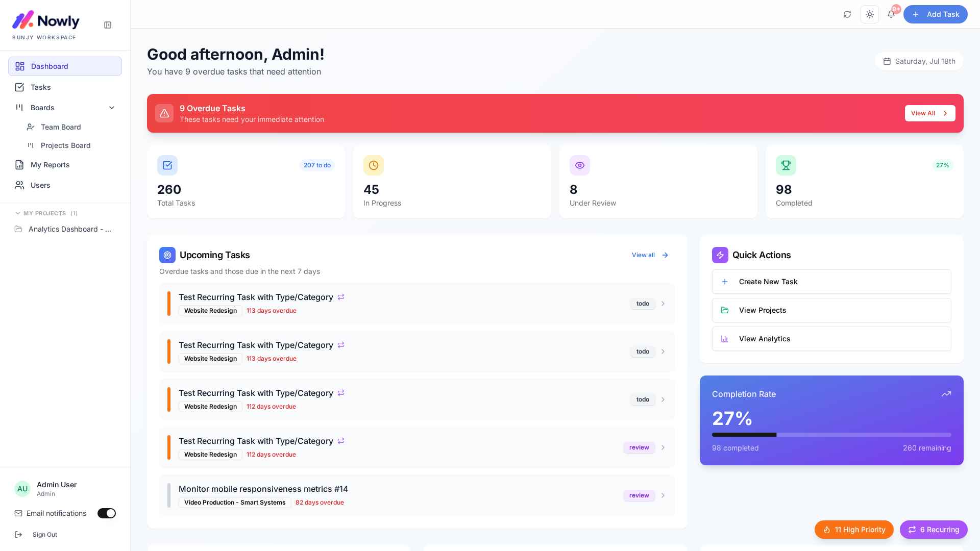Click the Under Review eye icon
The height and width of the screenshot is (551, 980).
(x=580, y=165)
